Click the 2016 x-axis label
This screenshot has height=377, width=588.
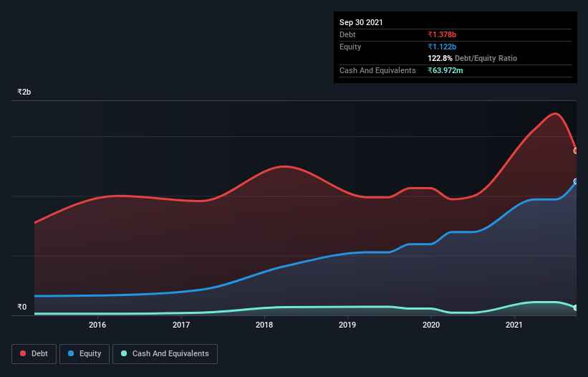coord(97,325)
